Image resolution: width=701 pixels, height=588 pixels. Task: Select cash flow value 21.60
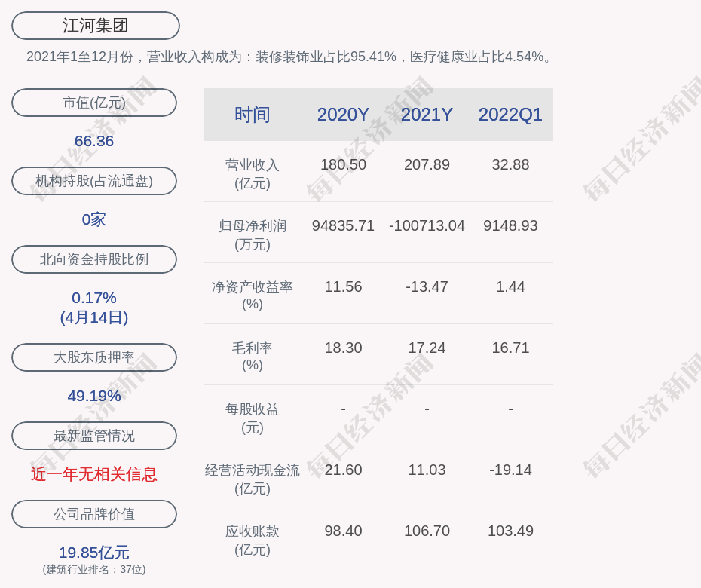point(343,470)
